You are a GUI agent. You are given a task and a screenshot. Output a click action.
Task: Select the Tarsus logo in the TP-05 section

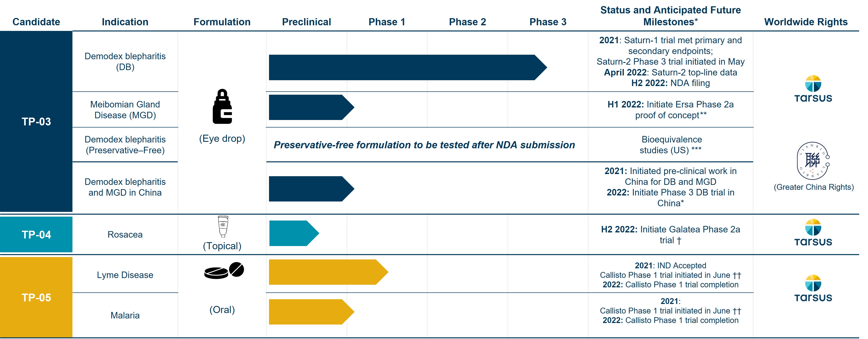pos(813,288)
